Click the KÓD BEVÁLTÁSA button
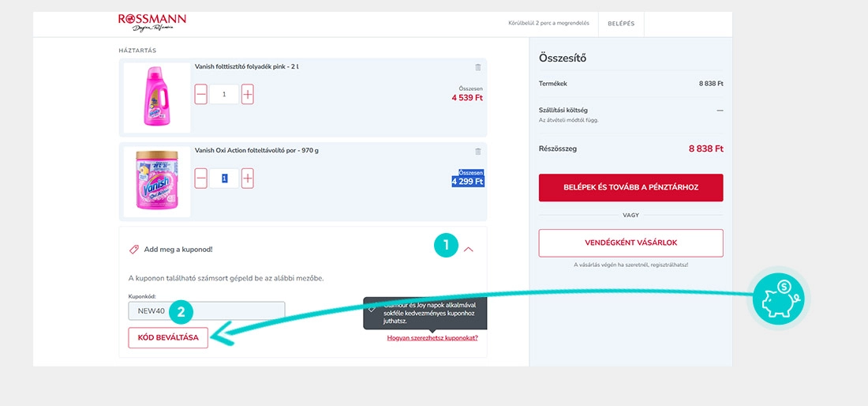 (168, 337)
